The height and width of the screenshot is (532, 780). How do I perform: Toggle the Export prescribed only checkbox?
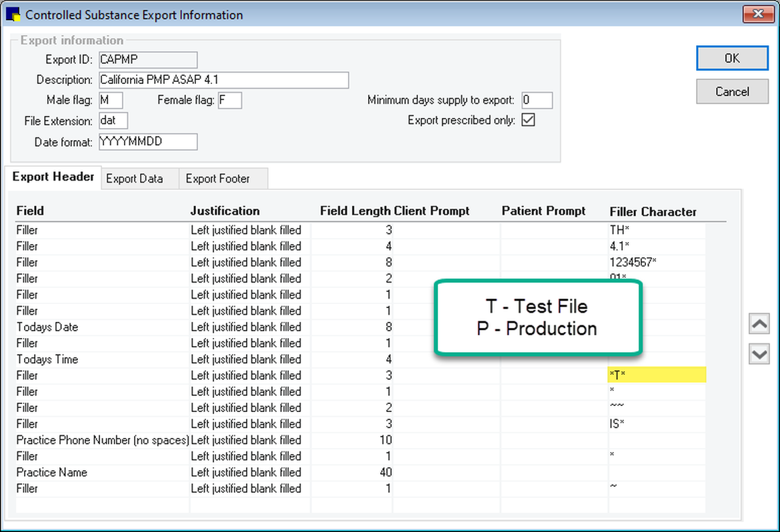coord(528,120)
